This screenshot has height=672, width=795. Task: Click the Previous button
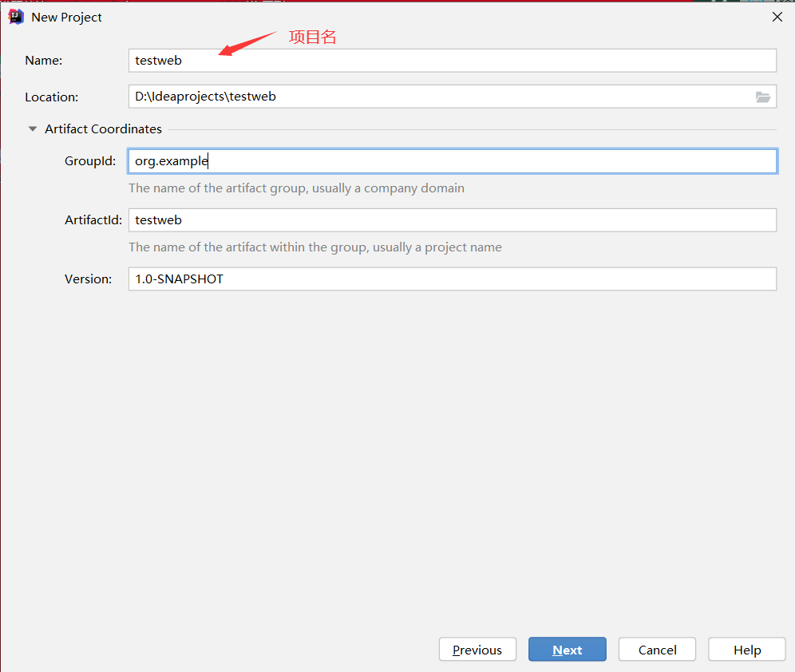477,649
